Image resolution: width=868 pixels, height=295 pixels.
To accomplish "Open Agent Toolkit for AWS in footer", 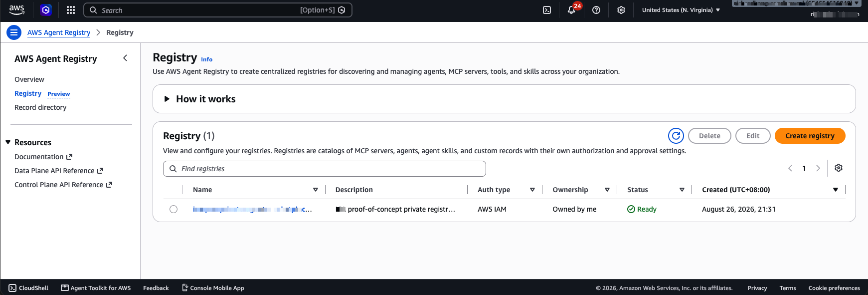I will click(x=96, y=288).
